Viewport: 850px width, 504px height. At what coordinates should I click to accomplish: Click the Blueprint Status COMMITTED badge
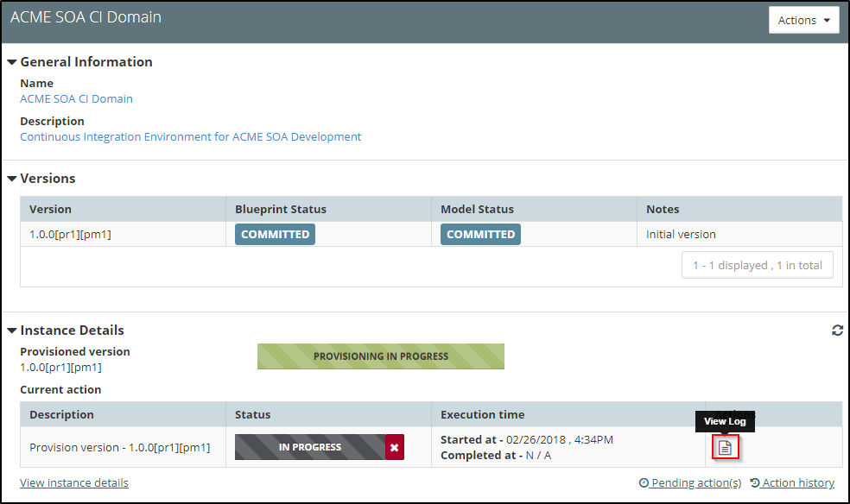[275, 234]
